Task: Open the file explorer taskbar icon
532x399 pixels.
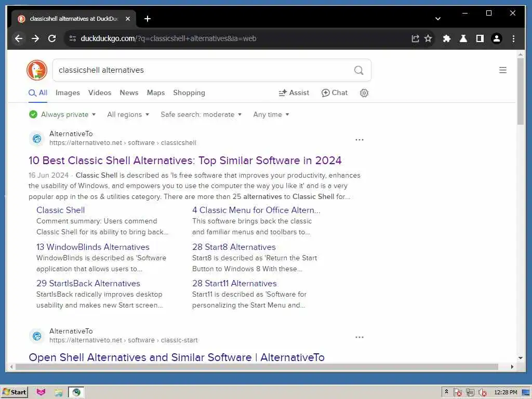Action: [59, 393]
